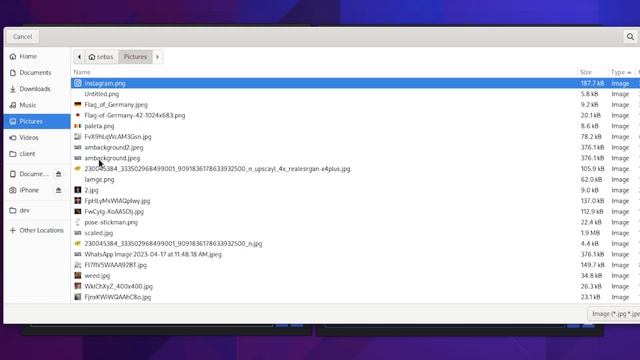Image resolution: width=640 pixels, height=360 pixels.
Task: Eject the Docume... volume
Action: point(58,174)
